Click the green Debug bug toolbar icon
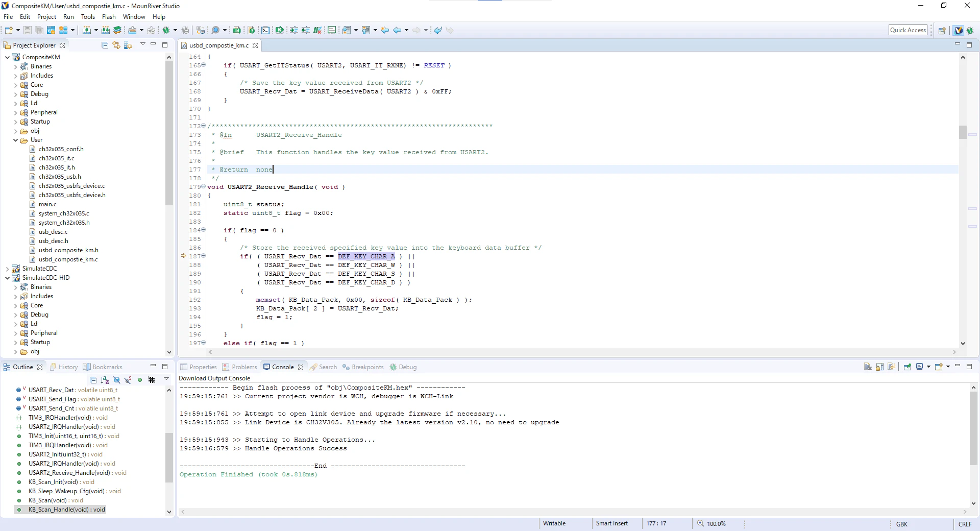This screenshot has height=531, width=980. pyautogui.click(x=166, y=30)
